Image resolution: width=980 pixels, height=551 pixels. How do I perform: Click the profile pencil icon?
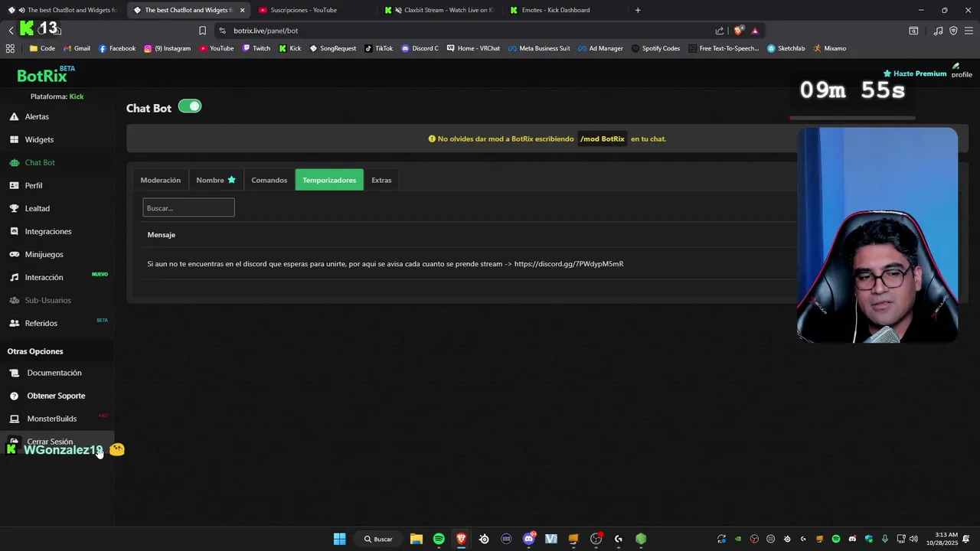[x=955, y=67]
